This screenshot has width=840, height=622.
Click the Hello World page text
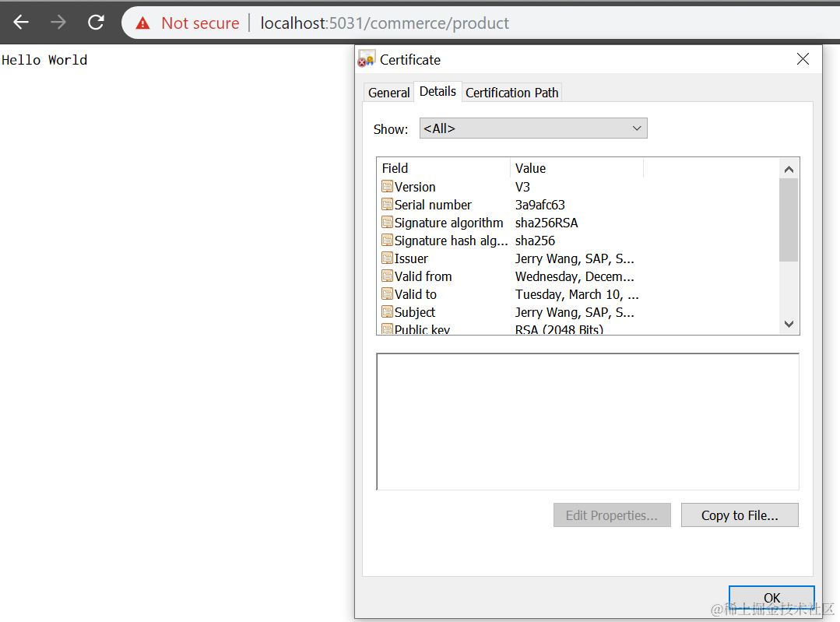click(x=44, y=60)
